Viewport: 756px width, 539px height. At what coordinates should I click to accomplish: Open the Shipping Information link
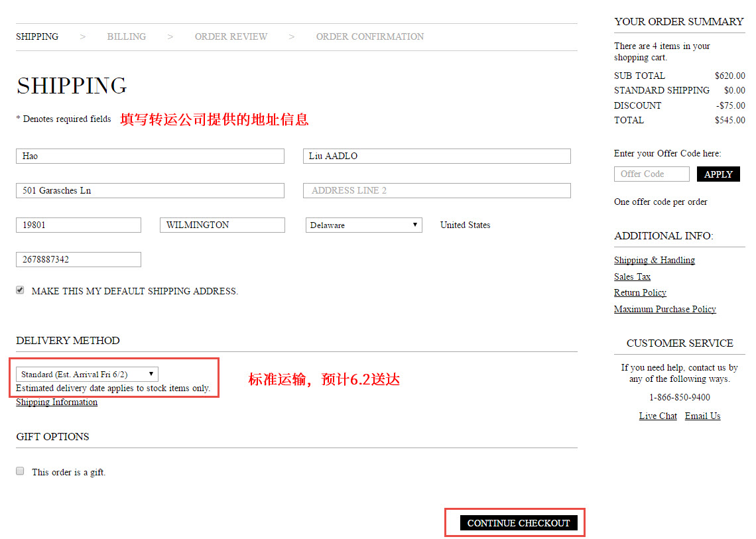57,402
